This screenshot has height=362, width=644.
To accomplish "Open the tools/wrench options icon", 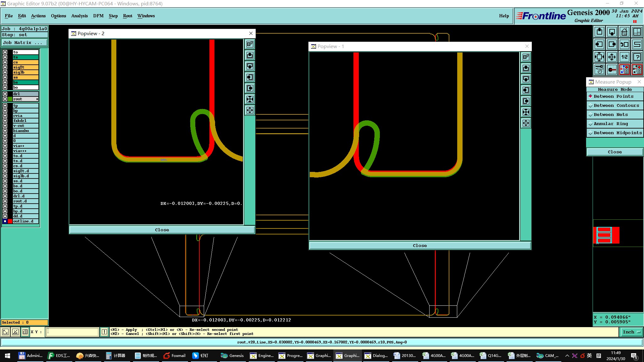I will [599, 69].
